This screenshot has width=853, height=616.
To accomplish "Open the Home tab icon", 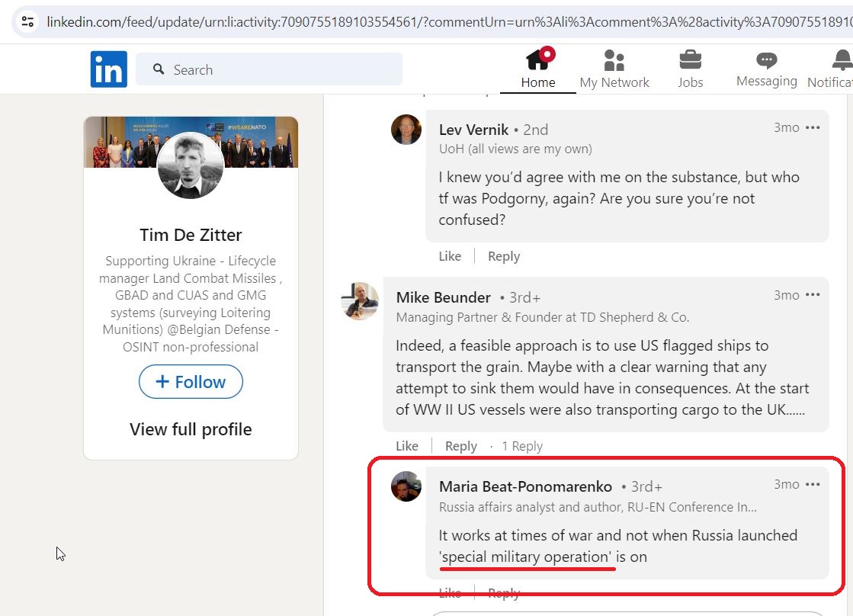I will 540,59.
